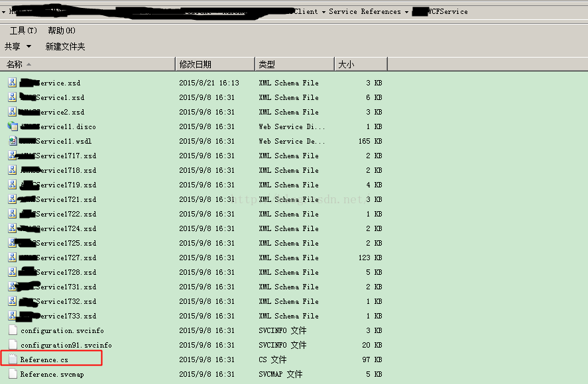This screenshot has width=588, height=384.
Task: Click the Service1.xsd file icon
Action: point(13,97)
